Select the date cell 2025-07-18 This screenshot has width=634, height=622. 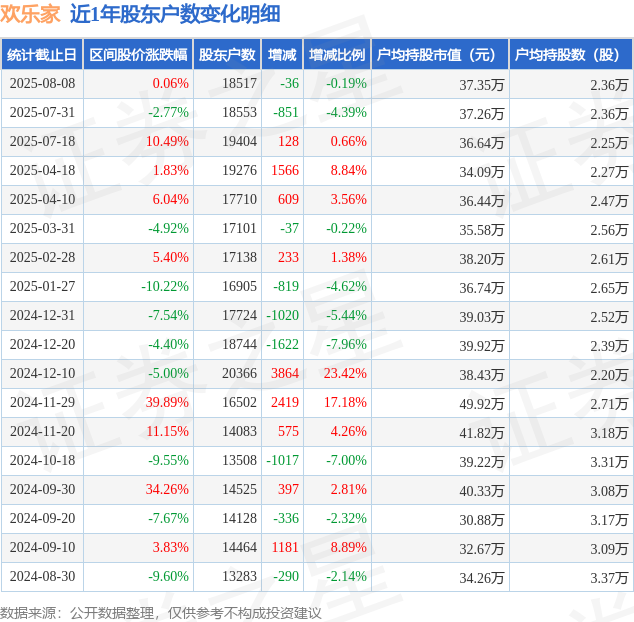point(42,142)
